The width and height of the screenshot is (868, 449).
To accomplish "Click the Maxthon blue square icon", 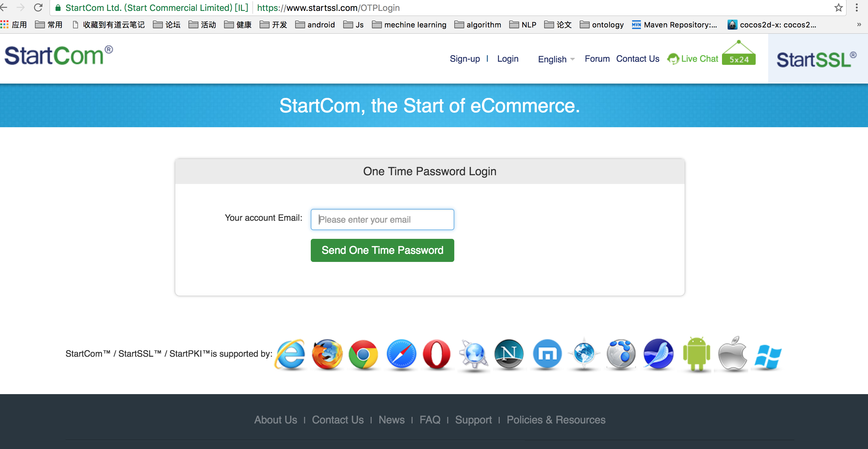I will pos(547,354).
